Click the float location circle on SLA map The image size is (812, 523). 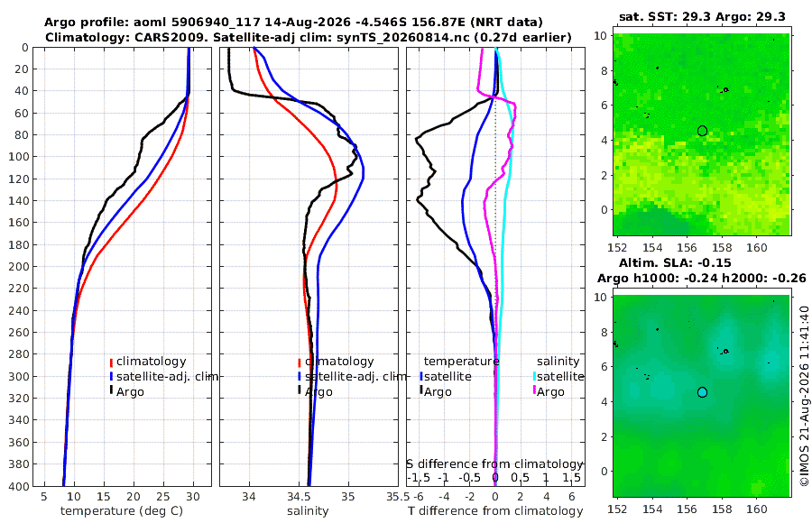[x=702, y=392]
